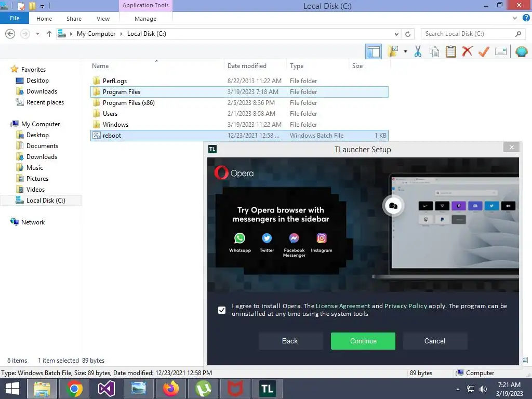Expand breadcrumb arrow after My Computer
Viewport: 532px width, 399px height.
(x=121, y=34)
